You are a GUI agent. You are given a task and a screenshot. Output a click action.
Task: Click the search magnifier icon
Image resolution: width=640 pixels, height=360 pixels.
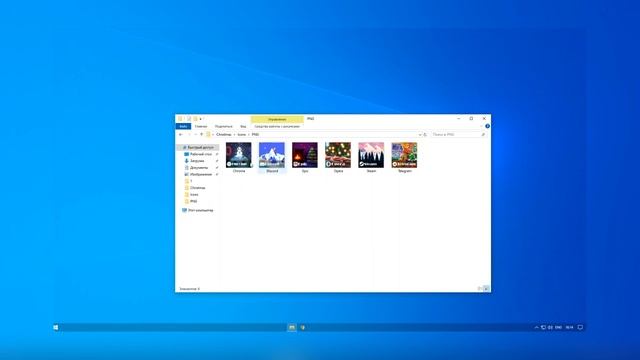(x=483, y=134)
